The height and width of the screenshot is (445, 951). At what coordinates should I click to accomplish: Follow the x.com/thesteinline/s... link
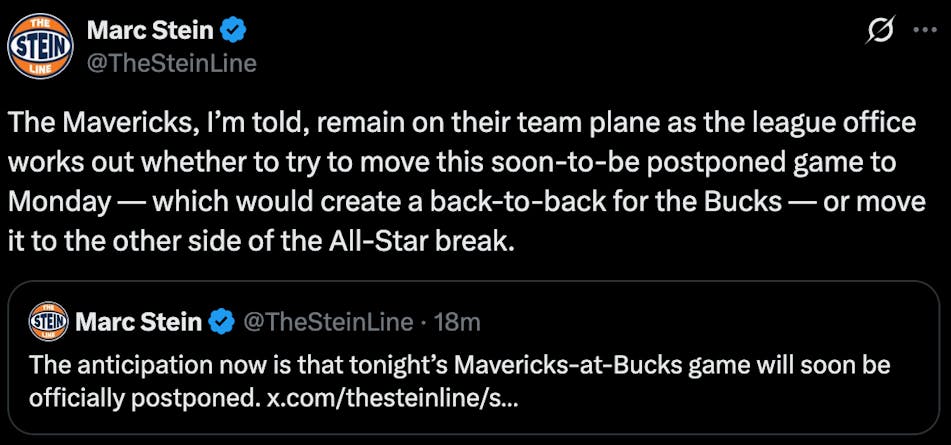[393, 397]
